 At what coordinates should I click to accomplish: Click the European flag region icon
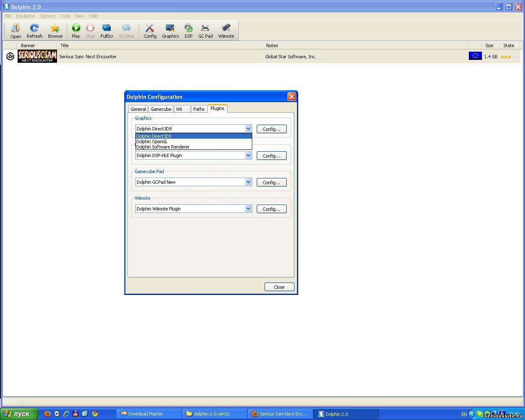pos(475,56)
